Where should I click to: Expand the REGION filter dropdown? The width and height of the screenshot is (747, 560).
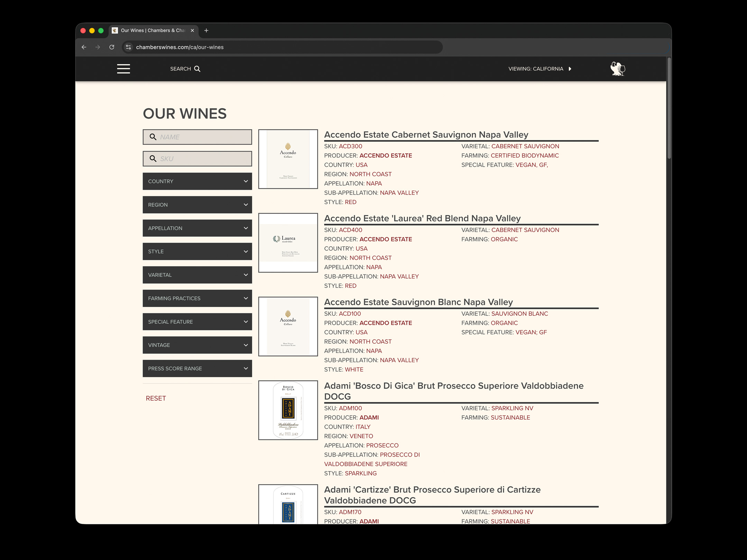coord(197,205)
